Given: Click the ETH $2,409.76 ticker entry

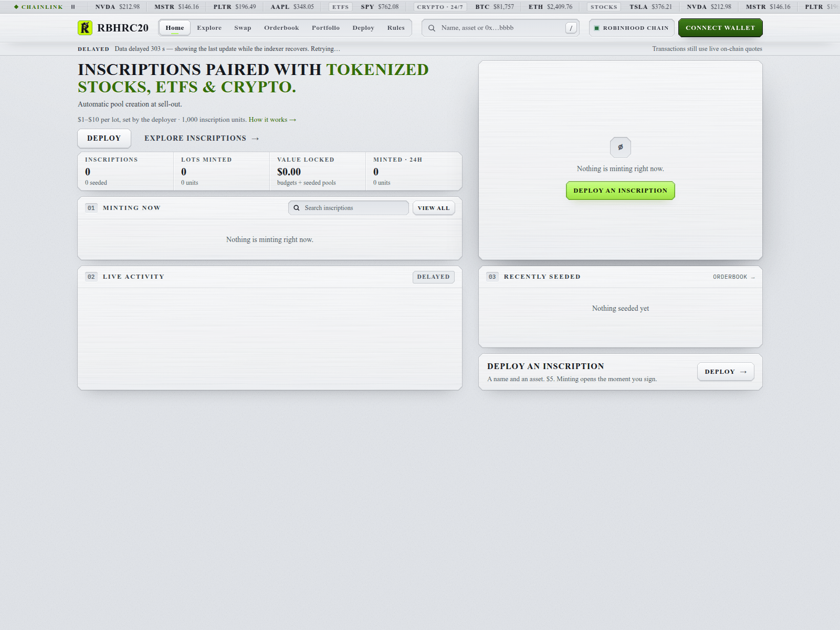Looking at the screenshot, I should click(x=550, y=7).
